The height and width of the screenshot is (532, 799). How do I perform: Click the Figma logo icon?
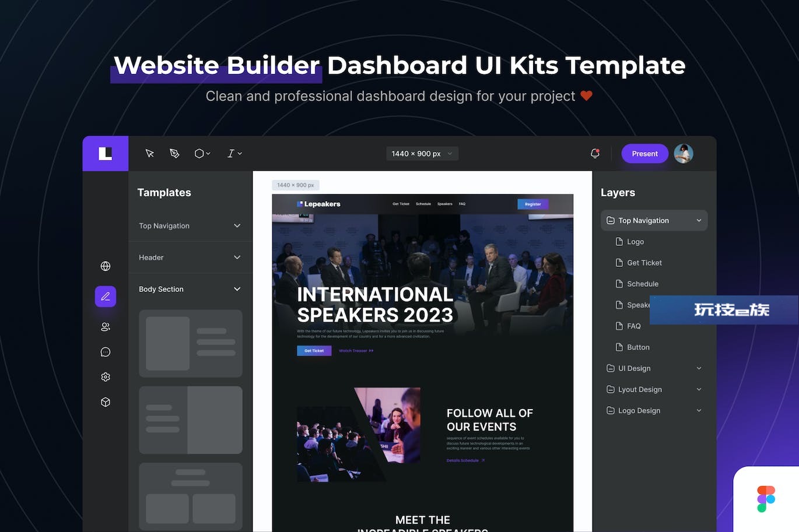tap(766, 499)
